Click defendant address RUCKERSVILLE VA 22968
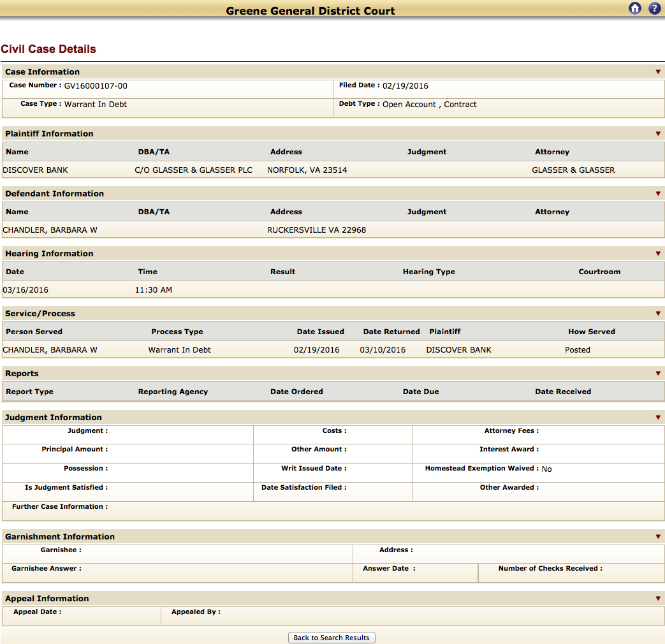665x644 pixels. pyautogui.click(x=316, y=230)
